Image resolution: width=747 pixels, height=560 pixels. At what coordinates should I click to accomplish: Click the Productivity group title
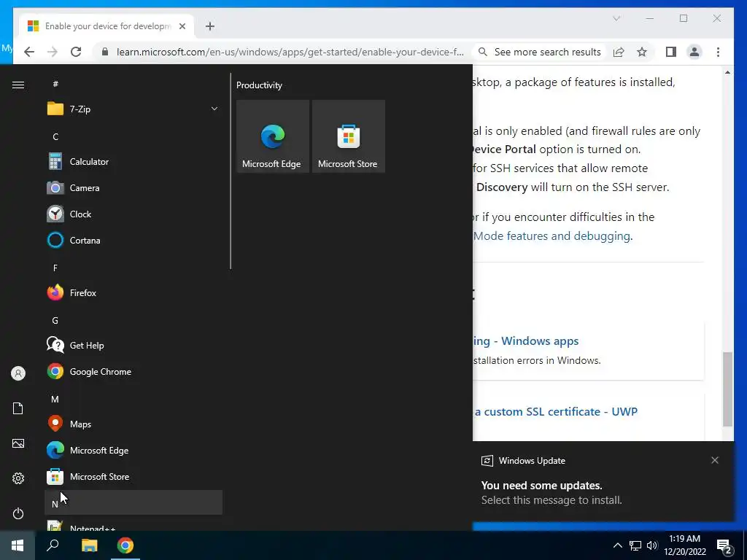259,85
